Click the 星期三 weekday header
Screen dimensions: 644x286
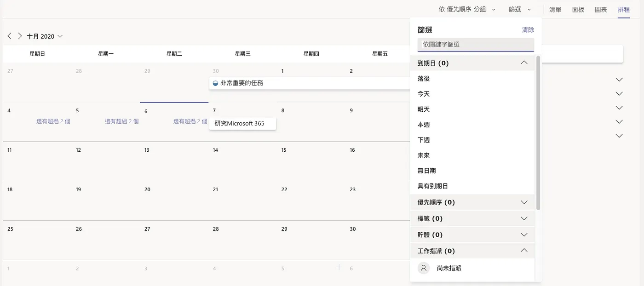(x=242, y=54)
